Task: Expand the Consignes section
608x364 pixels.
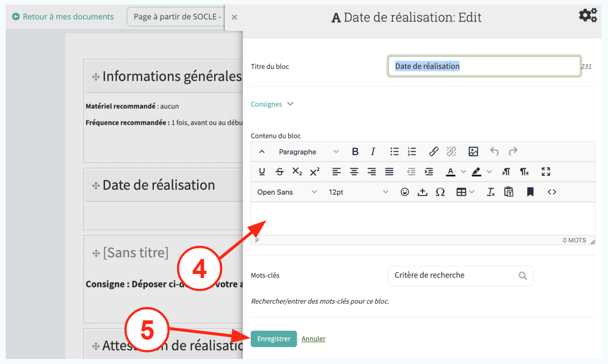Action: click(271, 104)
